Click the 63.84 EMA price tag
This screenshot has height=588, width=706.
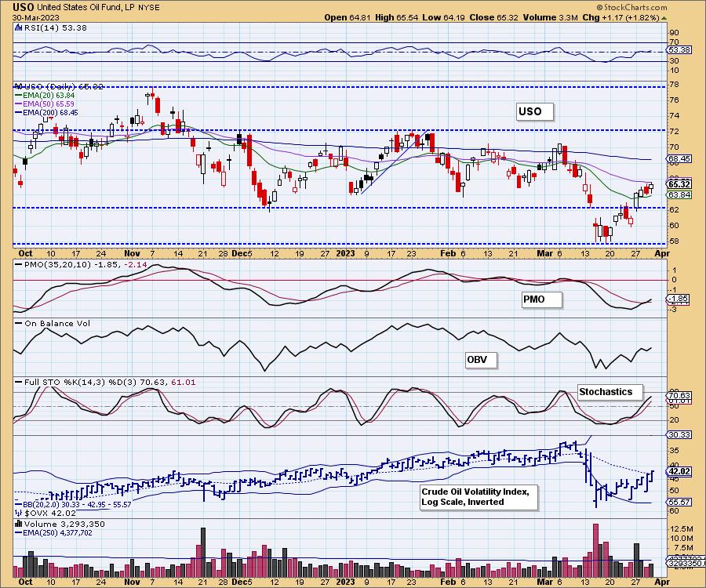(679, 194)
